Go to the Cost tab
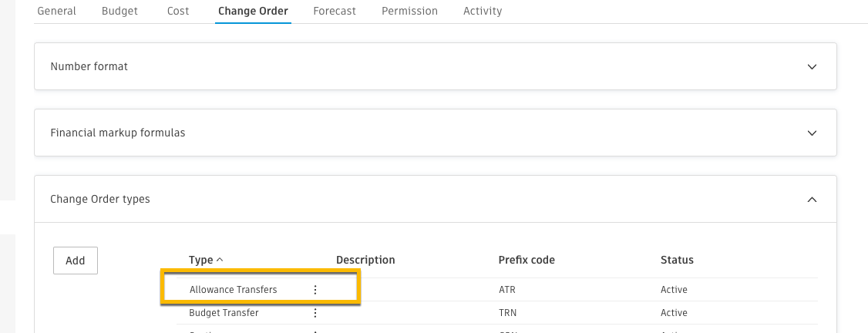 pos(178,12)
